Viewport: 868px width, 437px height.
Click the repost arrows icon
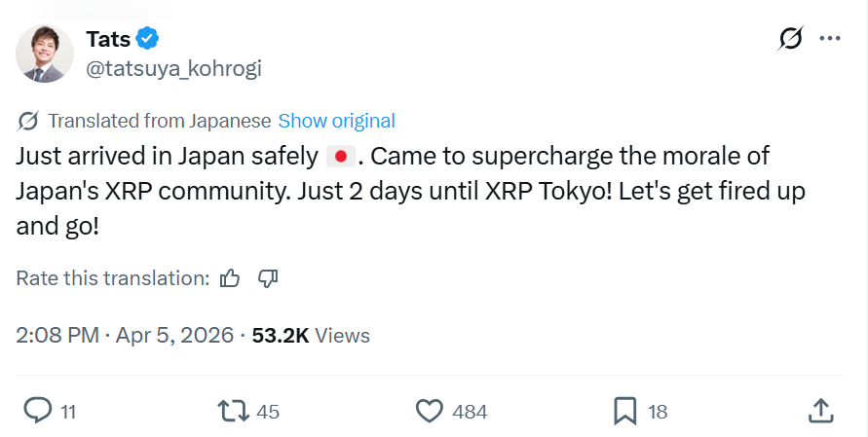click(x=234, y=411)
